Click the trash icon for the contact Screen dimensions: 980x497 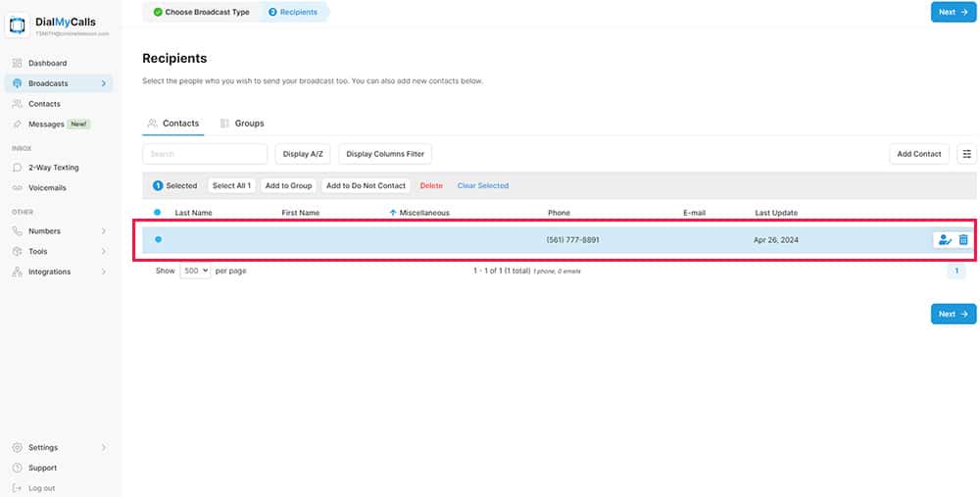point(963,240)
